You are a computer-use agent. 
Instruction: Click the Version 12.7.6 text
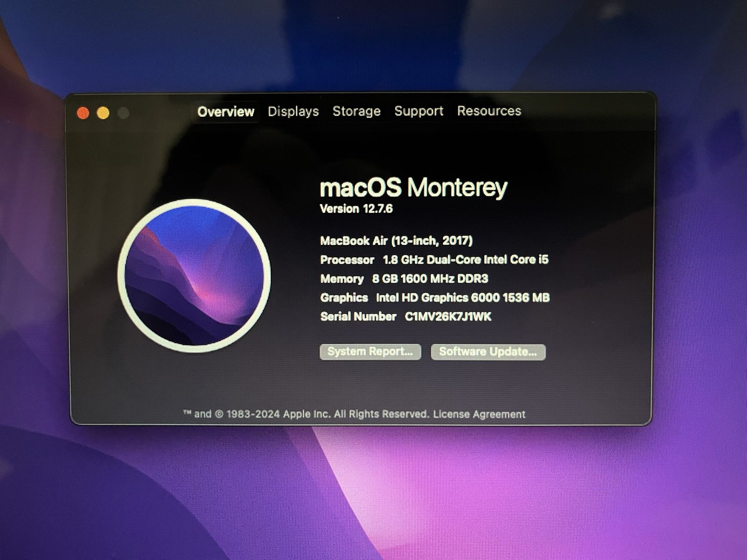[x=356, y=209]
